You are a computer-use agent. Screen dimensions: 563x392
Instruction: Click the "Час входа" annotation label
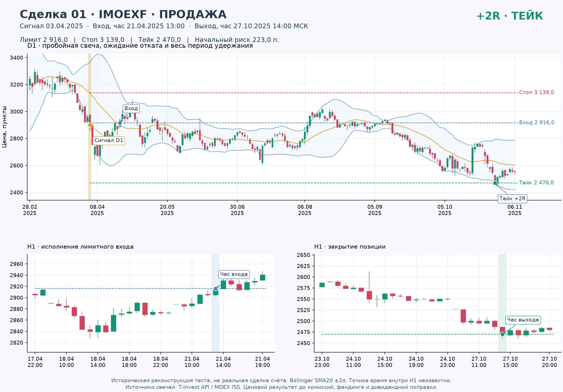point(234,274)
